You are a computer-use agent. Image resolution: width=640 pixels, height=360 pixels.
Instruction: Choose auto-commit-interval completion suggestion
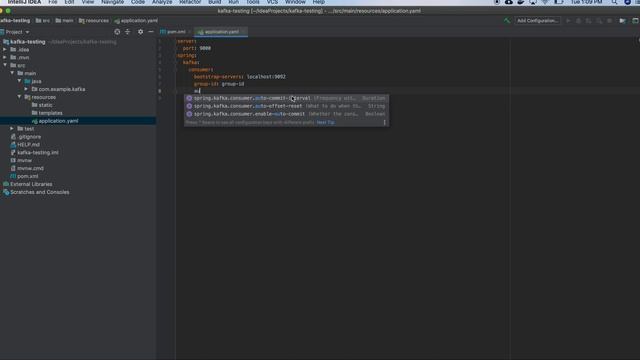point(286,98)
